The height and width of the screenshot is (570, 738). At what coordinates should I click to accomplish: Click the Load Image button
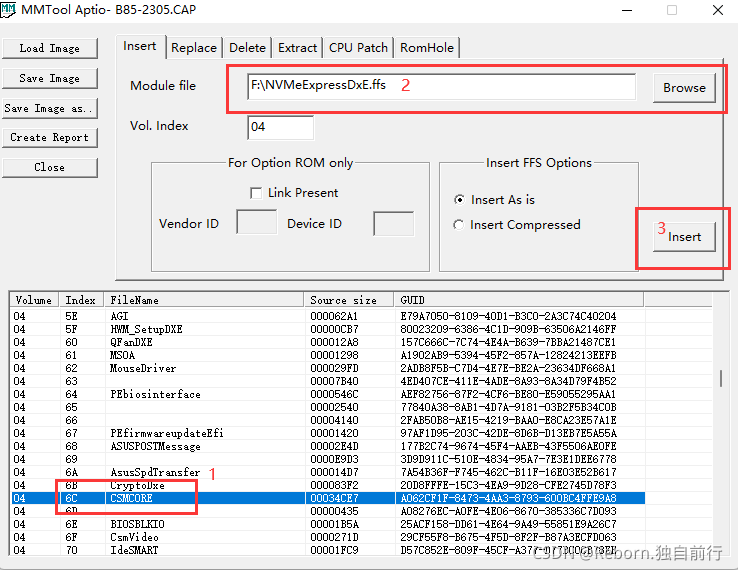pos(50,48)
